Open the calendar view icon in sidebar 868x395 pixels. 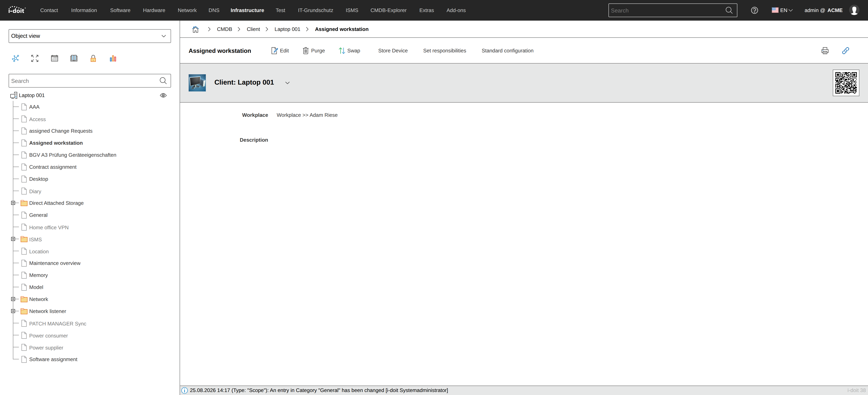click(54, 58)
